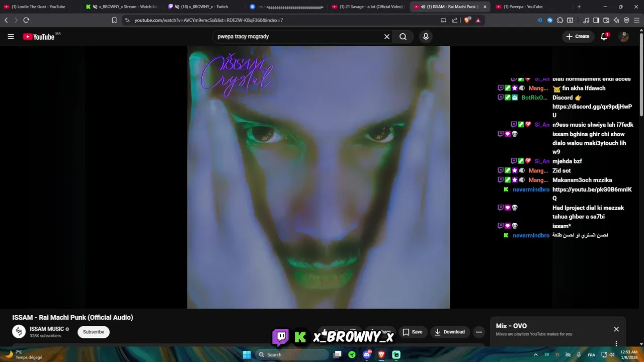The image size is (644, 362).
Task: Open Brave Rewards triangle icon
Action: pyautogui.click(x=478, y=20)
